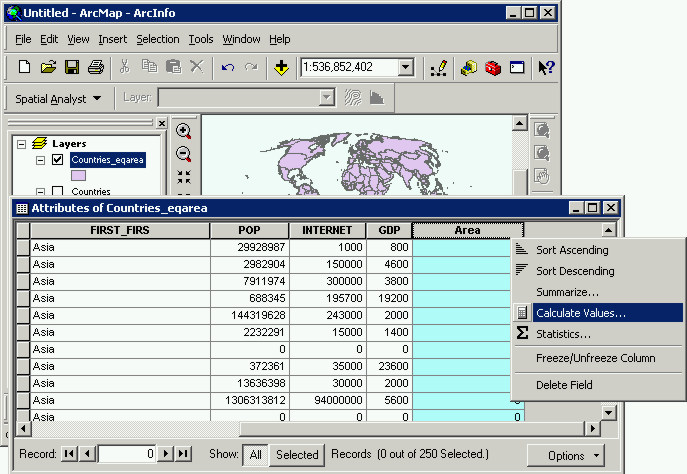Open the Selection menu
The width and height of the screenshot is (687, 474).
point(158,39)
